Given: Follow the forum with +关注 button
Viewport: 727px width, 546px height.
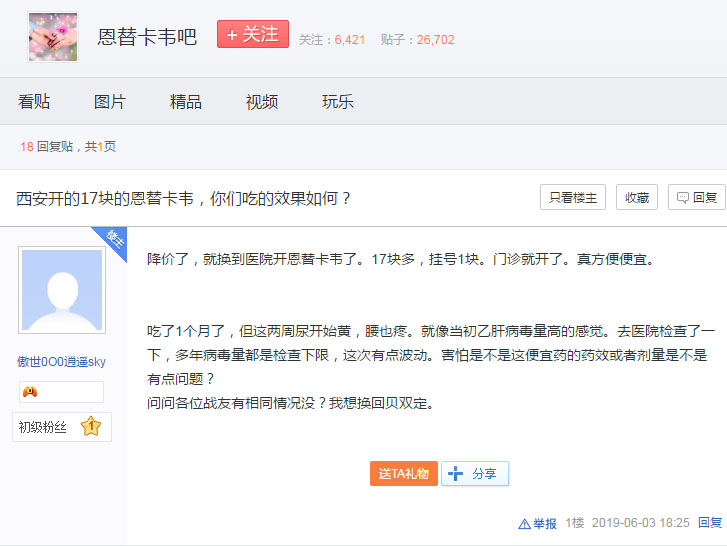Looking at the screenshot, I should 253,34.
